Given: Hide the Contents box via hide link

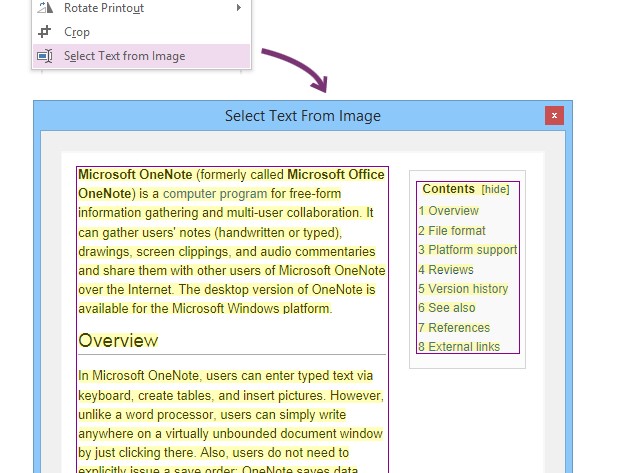Looking at the screenshot, I should click(495, 189).
